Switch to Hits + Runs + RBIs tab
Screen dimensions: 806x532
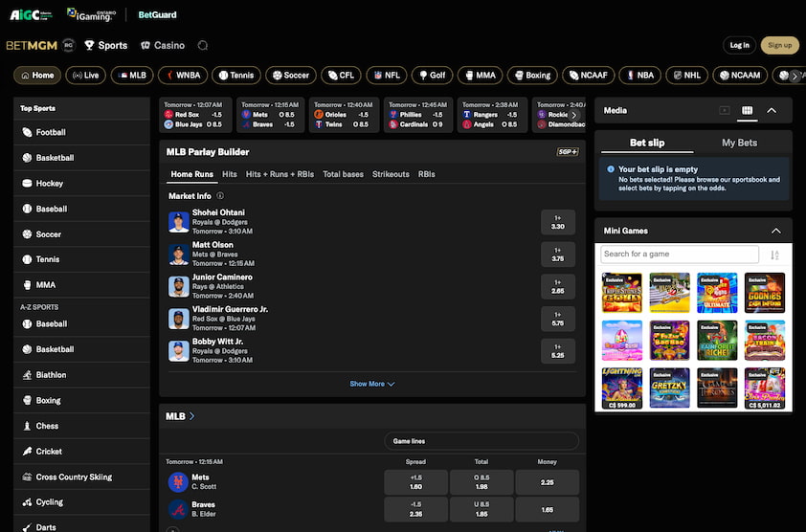(280, 174)
